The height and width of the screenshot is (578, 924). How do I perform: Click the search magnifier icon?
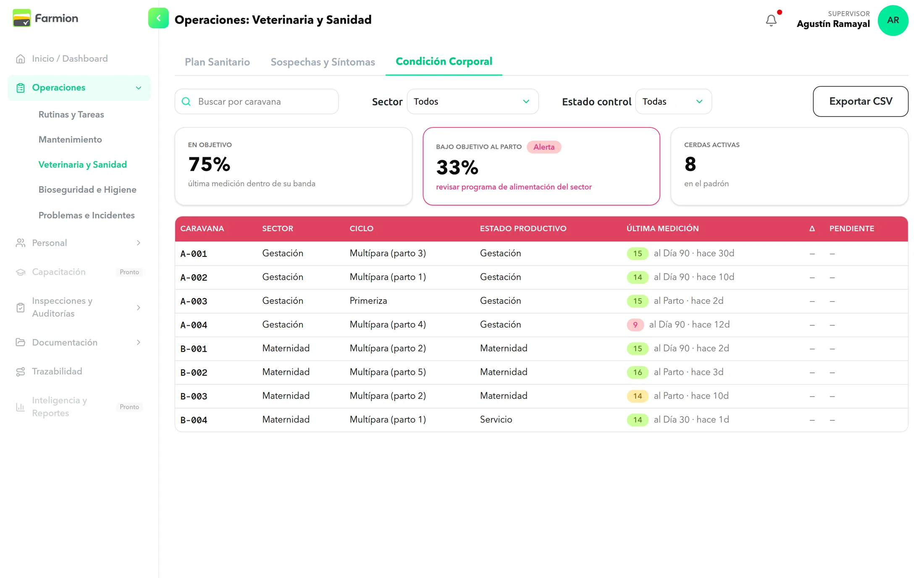click(x=186, y=101)
